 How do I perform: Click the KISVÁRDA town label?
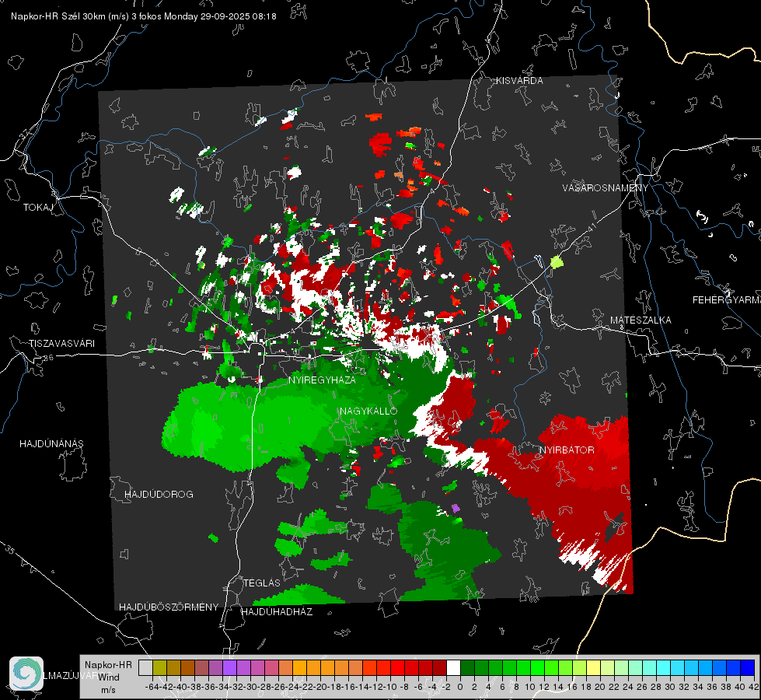519,81
